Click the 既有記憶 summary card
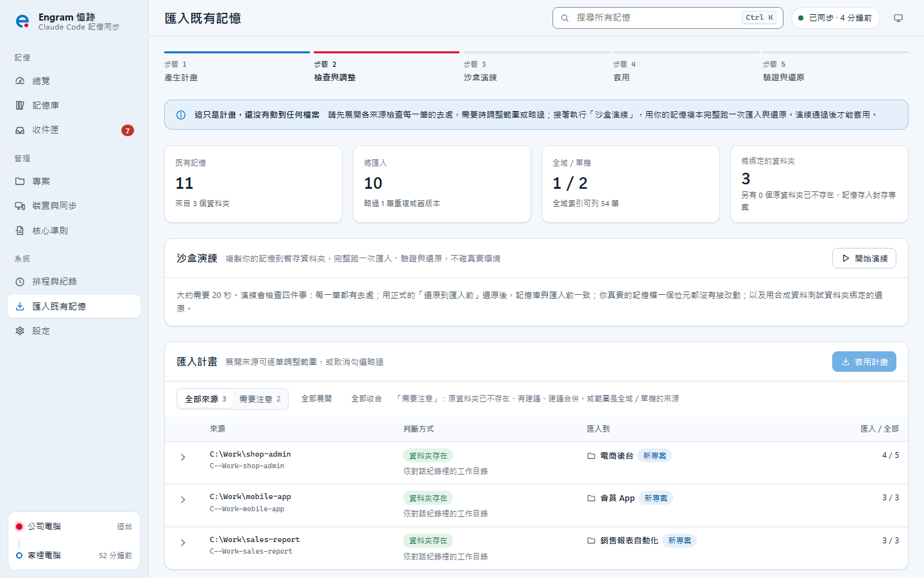This screenshot has width=924, height=578. [x=252, y=184]
